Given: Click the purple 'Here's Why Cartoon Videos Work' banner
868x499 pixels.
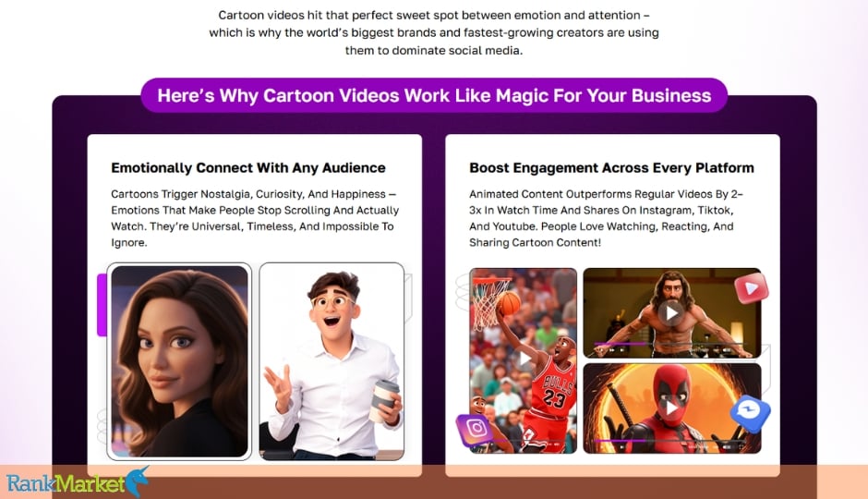Looking at the screenshot, I should pyautogui.click(x=434, y=95).
